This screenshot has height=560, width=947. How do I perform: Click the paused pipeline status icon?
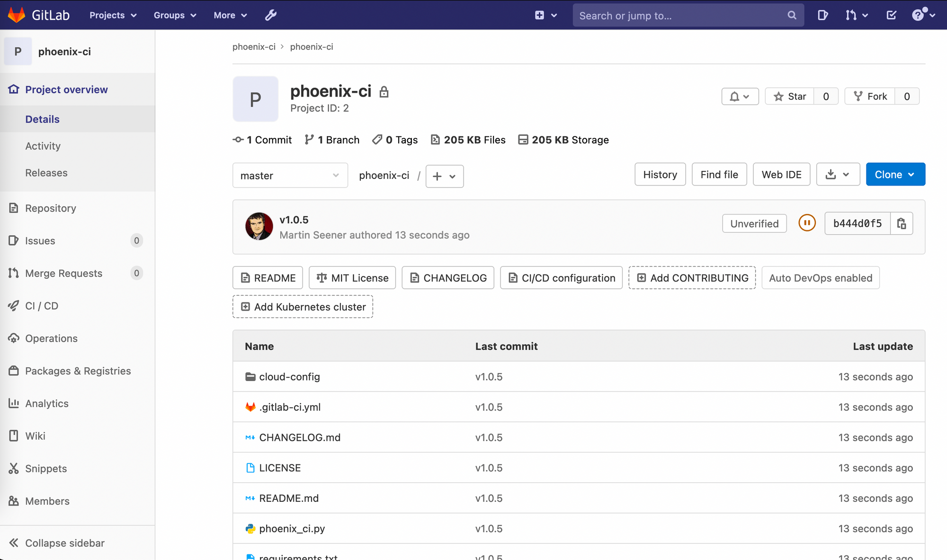807,223
